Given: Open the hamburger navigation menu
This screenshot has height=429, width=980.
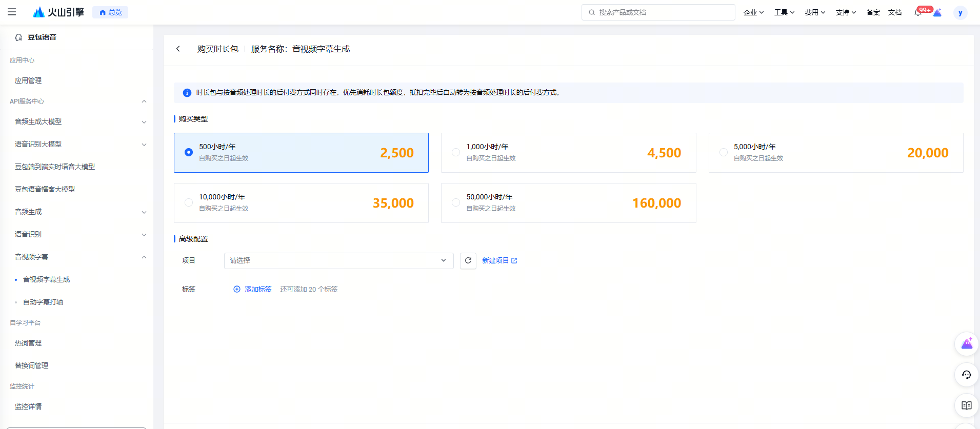Looking at the screenshot, I should click(x=12, y=12).
